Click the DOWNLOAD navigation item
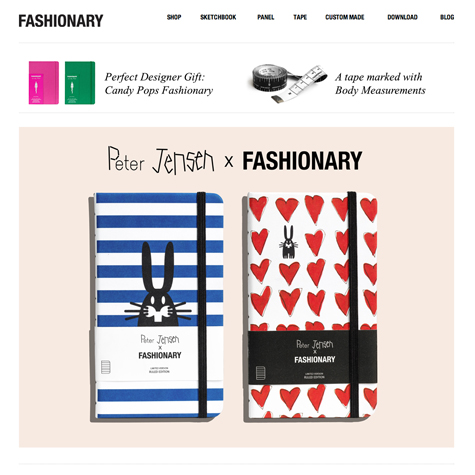 [402, 17]
